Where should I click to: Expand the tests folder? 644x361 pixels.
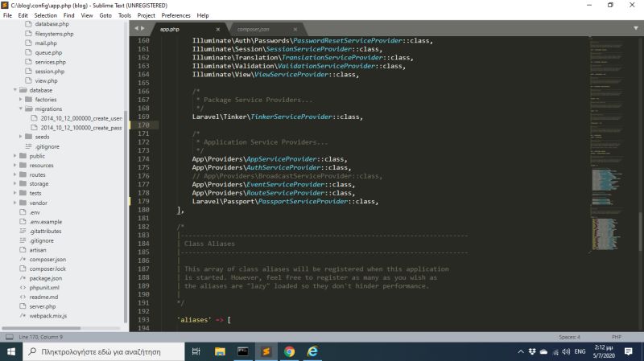click(x=15, y=193)
